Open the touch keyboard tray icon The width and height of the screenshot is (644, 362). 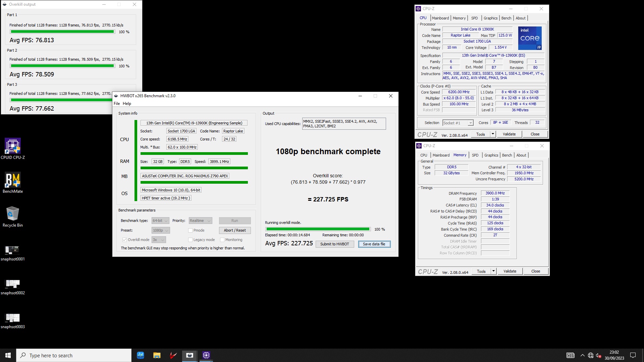pyautogui.click(x=571, y=355)
